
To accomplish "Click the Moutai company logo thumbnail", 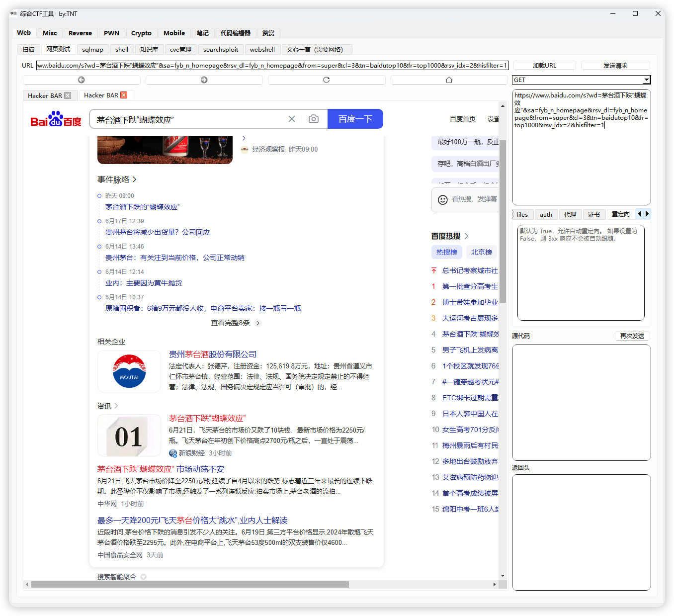I will point(129,371).
